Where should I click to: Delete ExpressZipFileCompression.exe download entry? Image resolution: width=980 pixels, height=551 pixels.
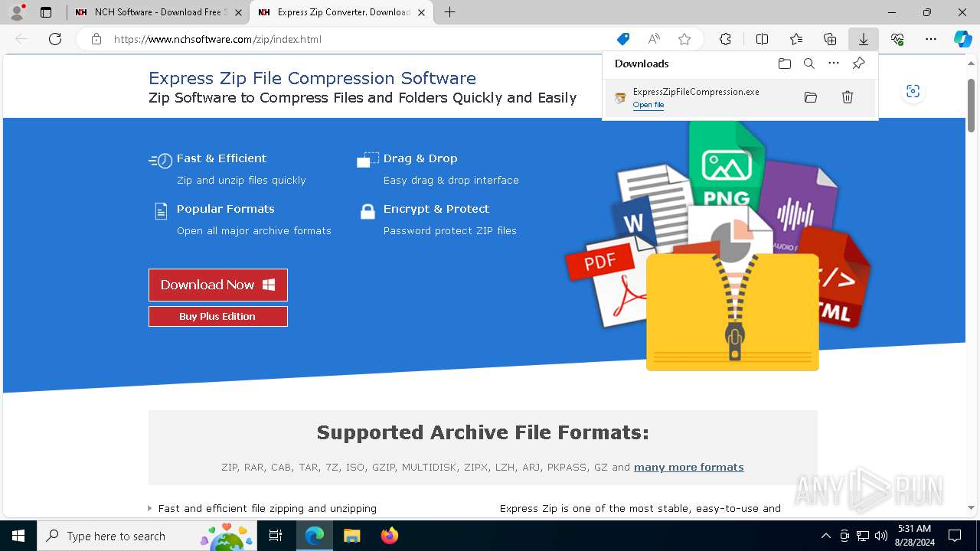[848, 97]
